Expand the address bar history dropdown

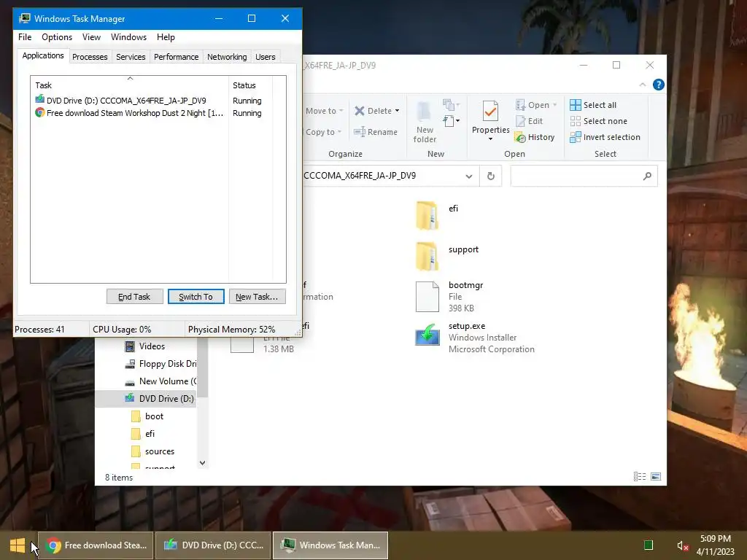click(x=469, y=176)
